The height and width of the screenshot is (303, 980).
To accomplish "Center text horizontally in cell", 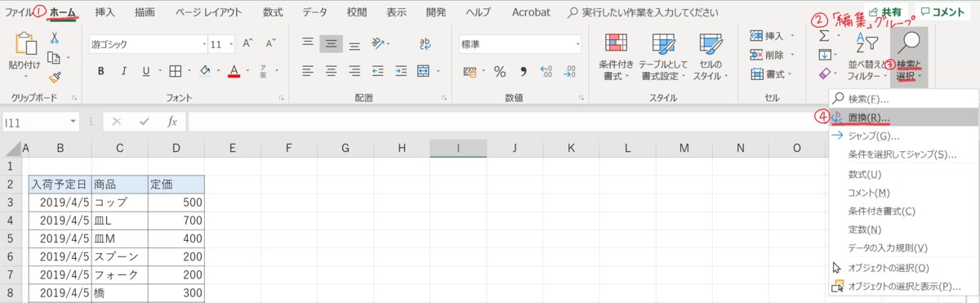I will pos(331,71).
